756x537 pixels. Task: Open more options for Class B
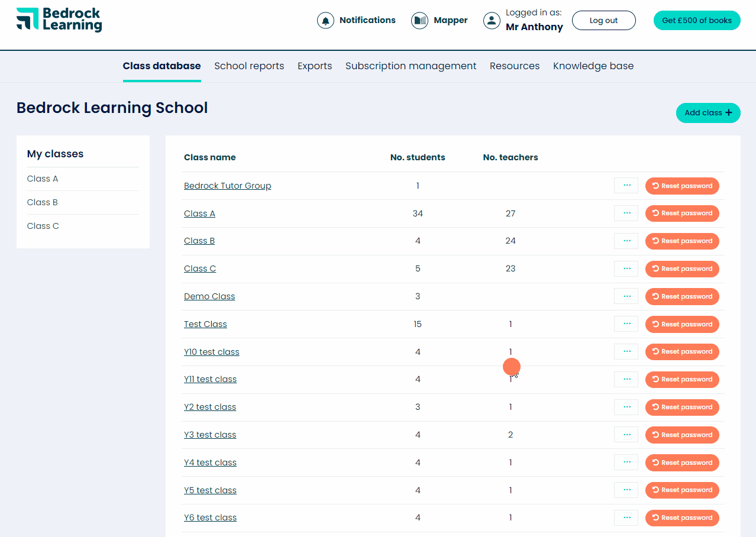pos(626,241)
